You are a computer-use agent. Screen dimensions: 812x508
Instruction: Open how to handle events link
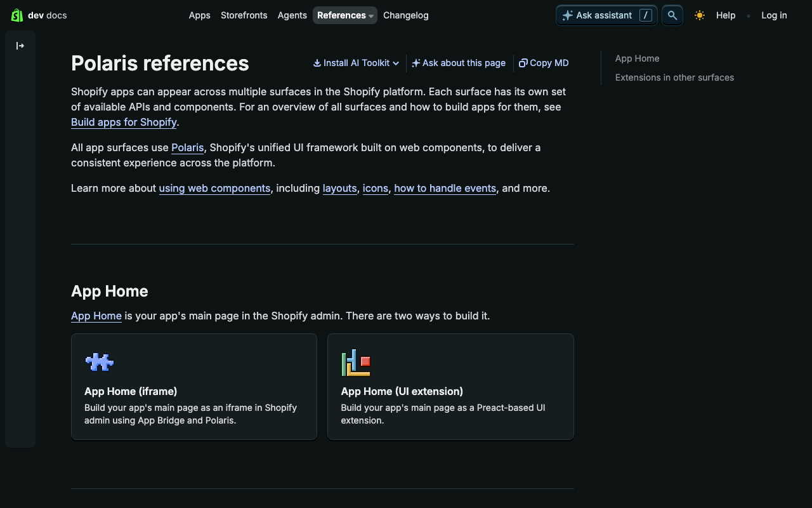point(445,188)
